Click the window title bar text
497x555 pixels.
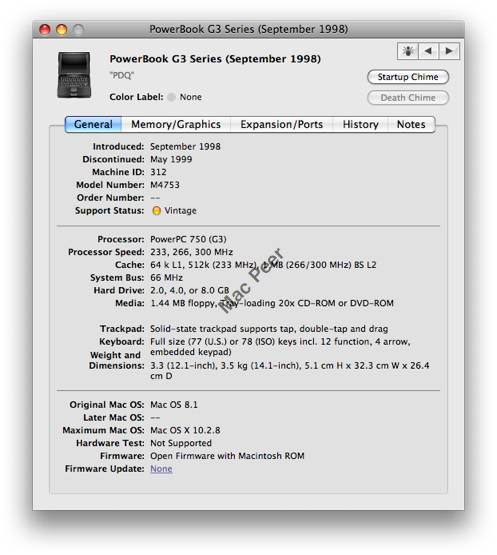point(248,29)
